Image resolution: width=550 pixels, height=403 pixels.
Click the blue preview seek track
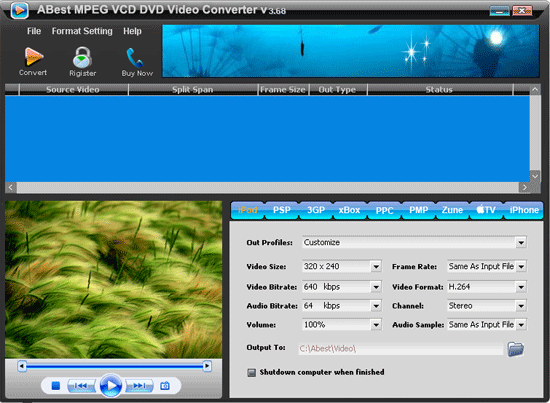pyautogui.click(x=114, y=367)
